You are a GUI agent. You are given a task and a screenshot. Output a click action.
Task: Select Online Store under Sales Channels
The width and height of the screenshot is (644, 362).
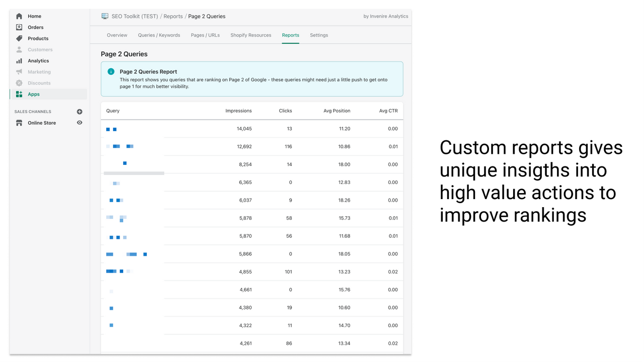click(x=41, y=122)
